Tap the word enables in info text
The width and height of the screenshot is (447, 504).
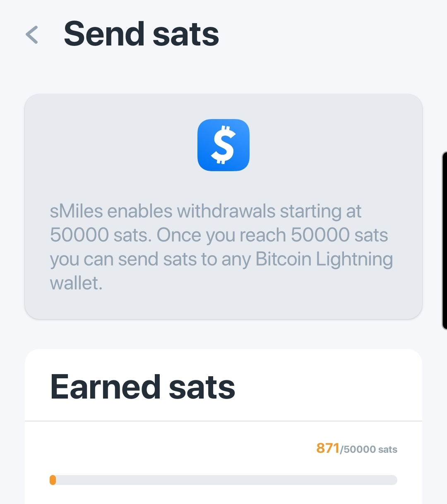point(140,211)
